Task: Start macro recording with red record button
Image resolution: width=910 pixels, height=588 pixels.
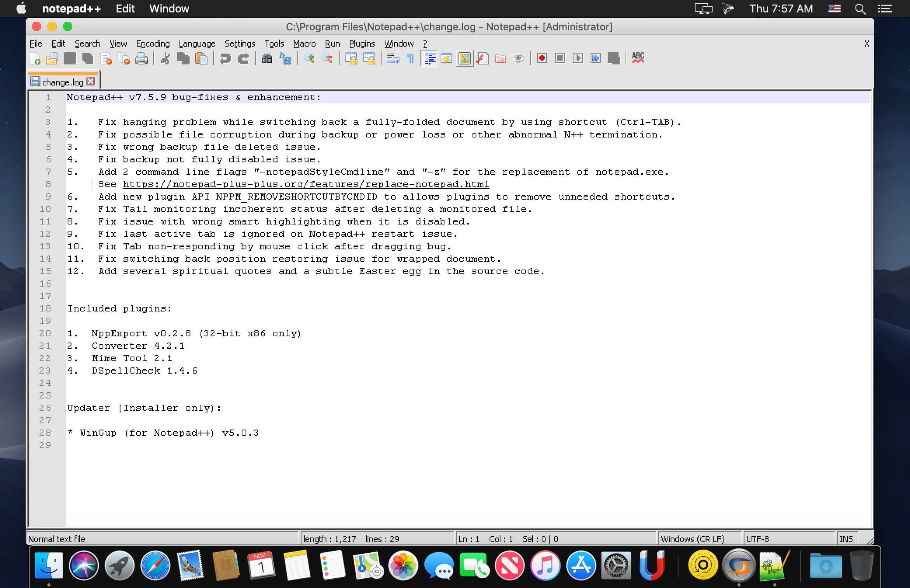Action: (x=542, y=59)
